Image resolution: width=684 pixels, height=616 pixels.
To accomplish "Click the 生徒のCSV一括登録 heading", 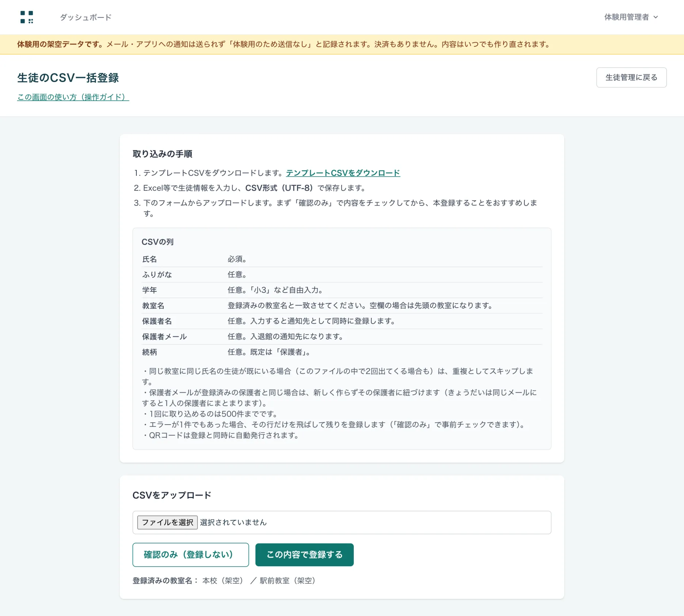I will coord(68,78).
